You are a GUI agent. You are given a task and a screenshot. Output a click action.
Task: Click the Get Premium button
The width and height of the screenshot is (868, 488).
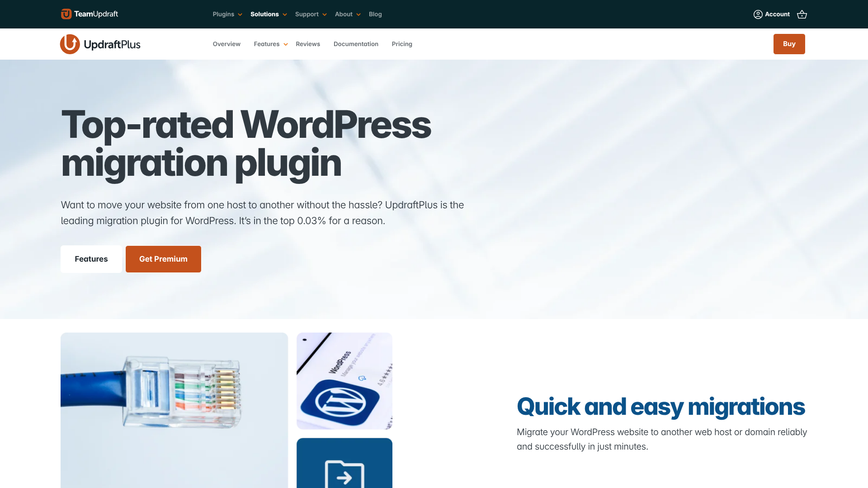click(163, 259)
